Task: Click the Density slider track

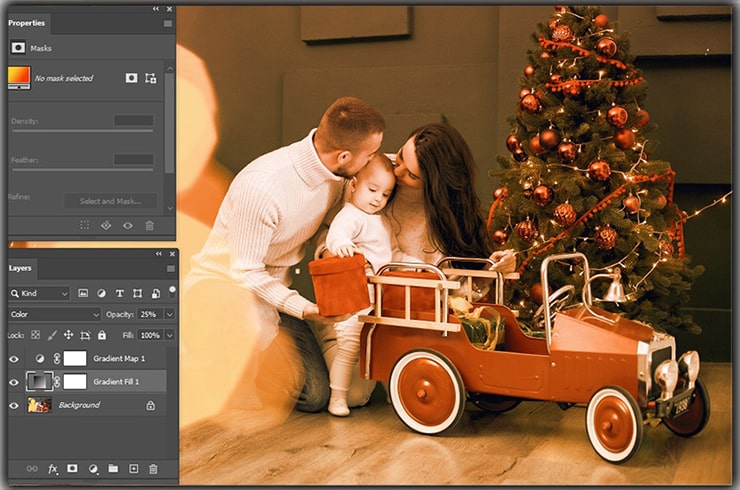Action: (83, 131)
